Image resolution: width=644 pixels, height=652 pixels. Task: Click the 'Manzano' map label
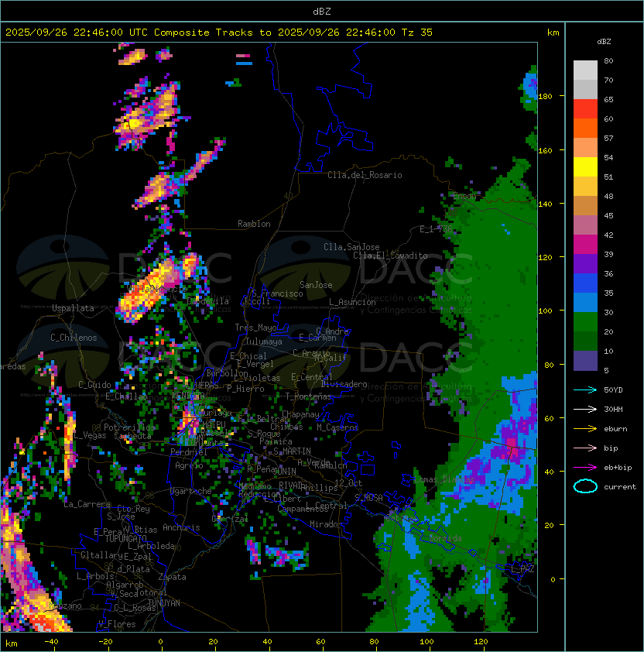coord(65,606)
